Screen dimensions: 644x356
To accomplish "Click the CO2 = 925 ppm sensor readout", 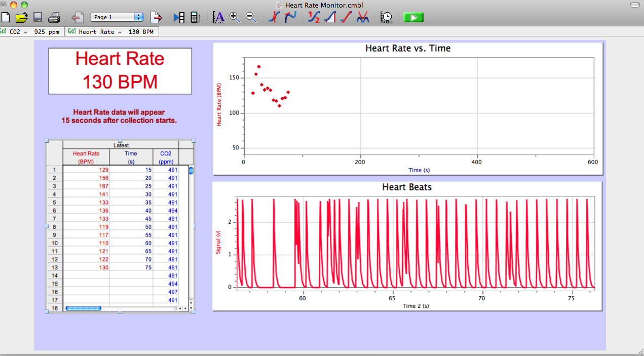I will pos(31,31).
